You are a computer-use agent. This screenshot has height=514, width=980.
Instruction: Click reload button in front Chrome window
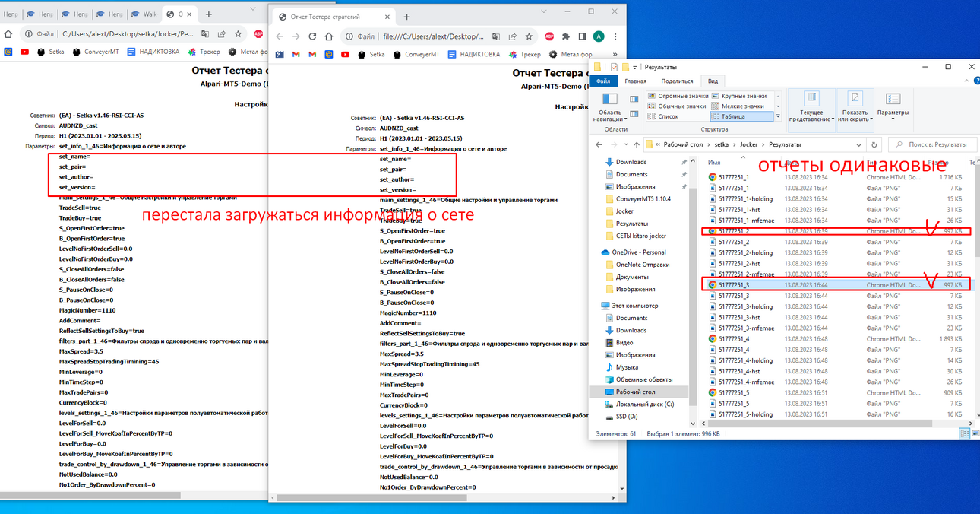tap(313, 36)
